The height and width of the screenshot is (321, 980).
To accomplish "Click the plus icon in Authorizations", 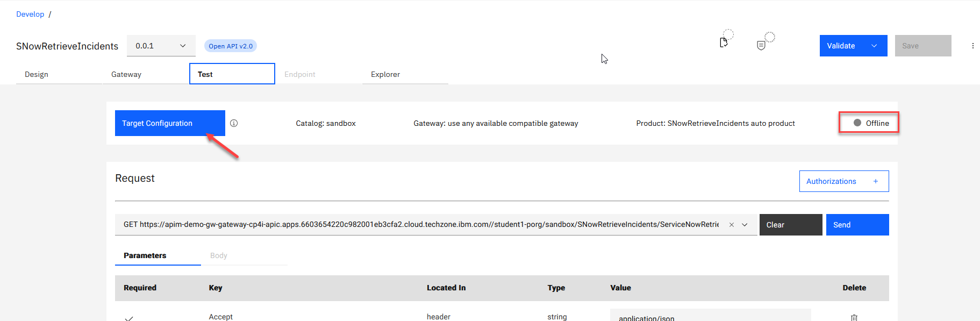I will pos(875,181).
